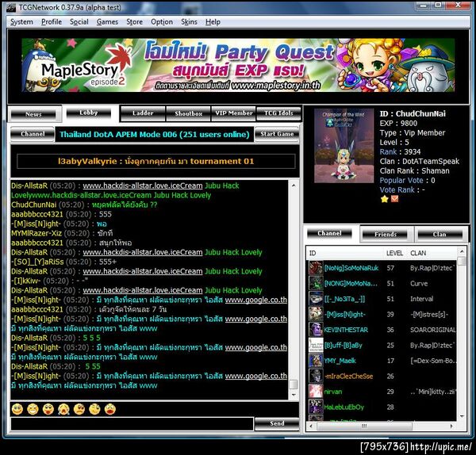
Task: Switch to the News tab
Action: [x=33, y=114]
